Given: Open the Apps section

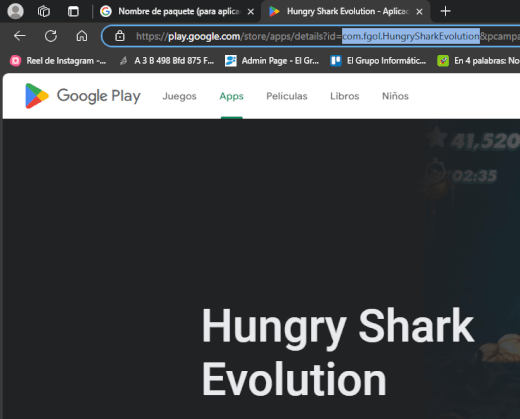Looking at the screenshot, I should pos(231,96).
